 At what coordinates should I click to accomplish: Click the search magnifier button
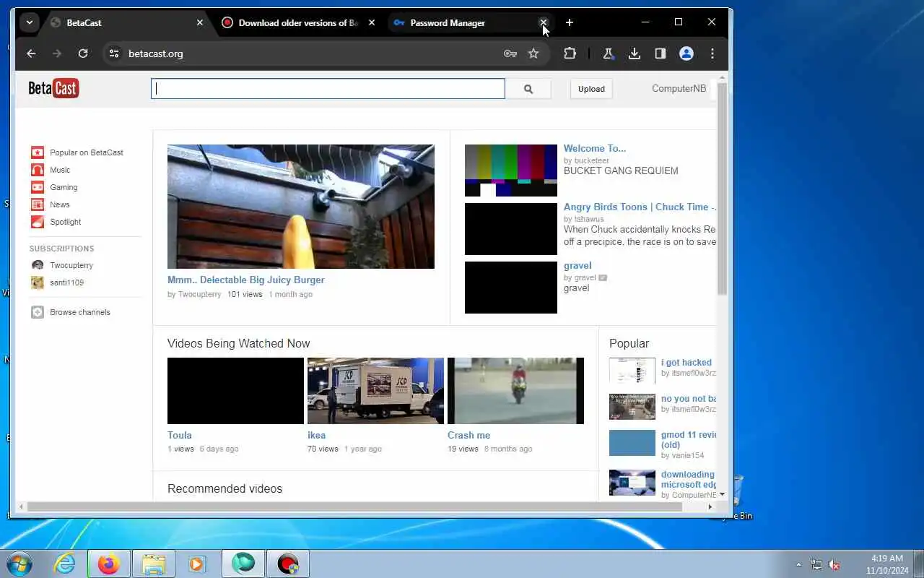tap(528, 89)
